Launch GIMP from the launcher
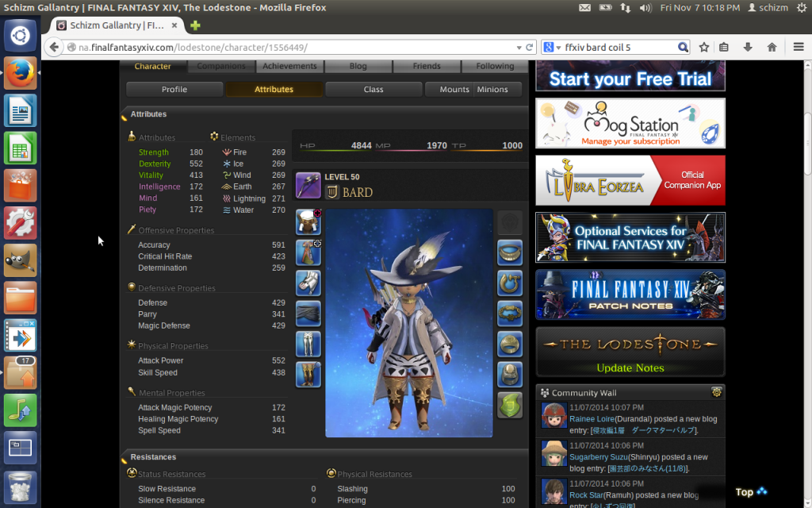Viewport: 812px width, 508px height. coord(20,260)
